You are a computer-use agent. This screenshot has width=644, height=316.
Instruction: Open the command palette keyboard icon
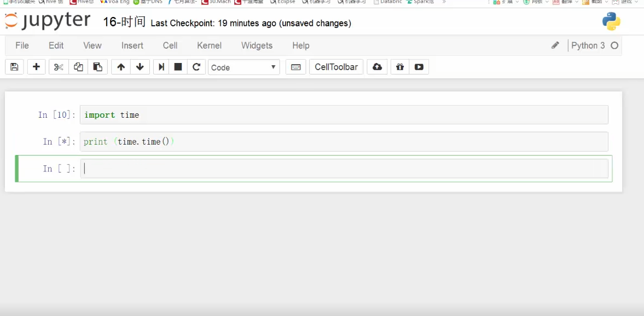click(295, 67)
